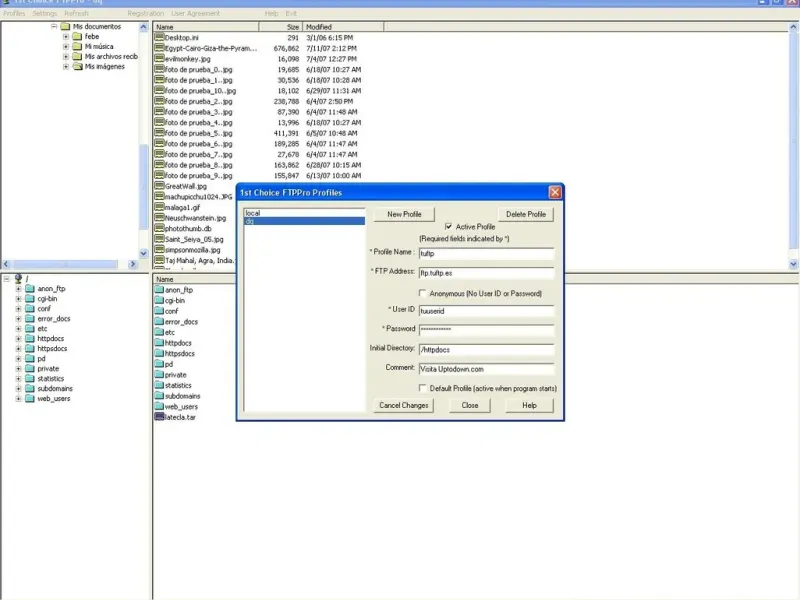Expand the httpdocs remote tree node
The width and height of the screenshot is (800, 600).
pyautogui.click(x=18, y=339)
